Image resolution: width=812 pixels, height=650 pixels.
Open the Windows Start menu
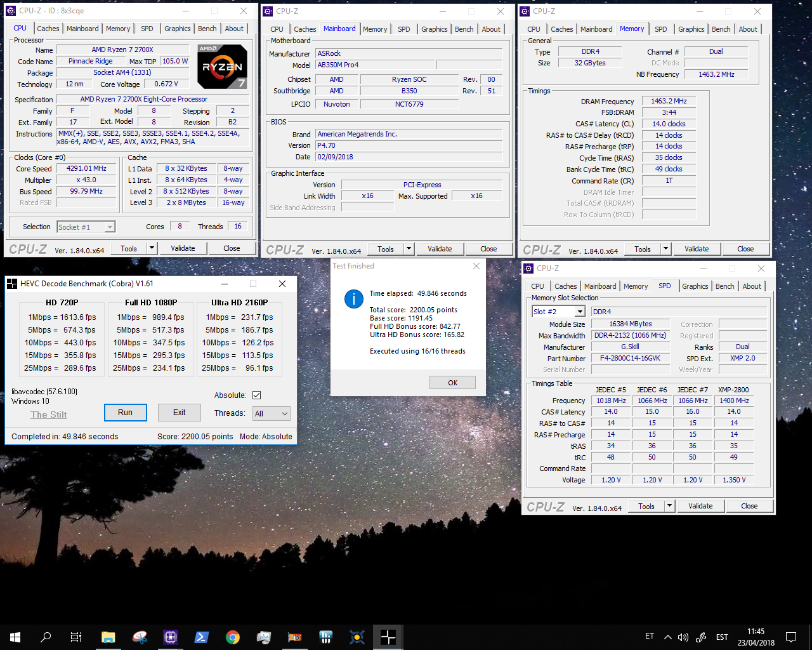[15, 637]
